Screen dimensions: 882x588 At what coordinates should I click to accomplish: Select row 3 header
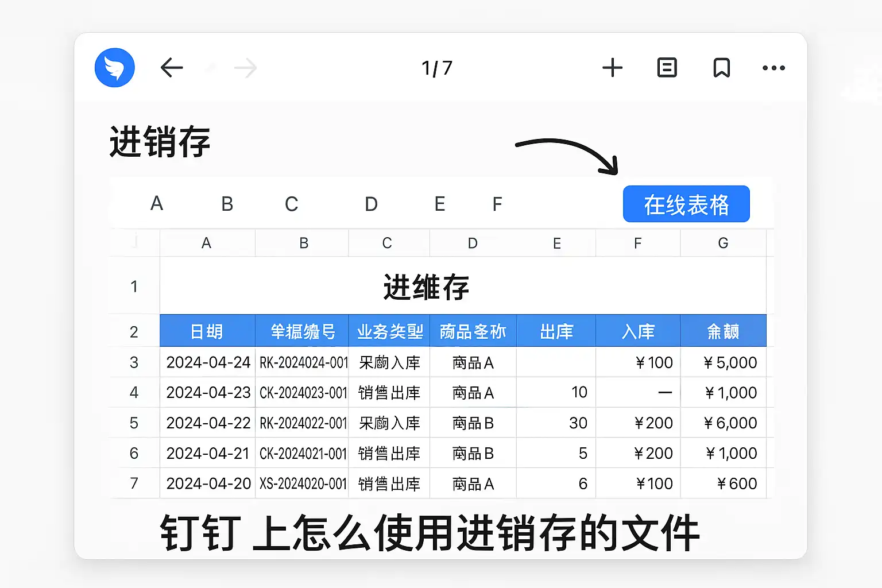tap(134, 362)
